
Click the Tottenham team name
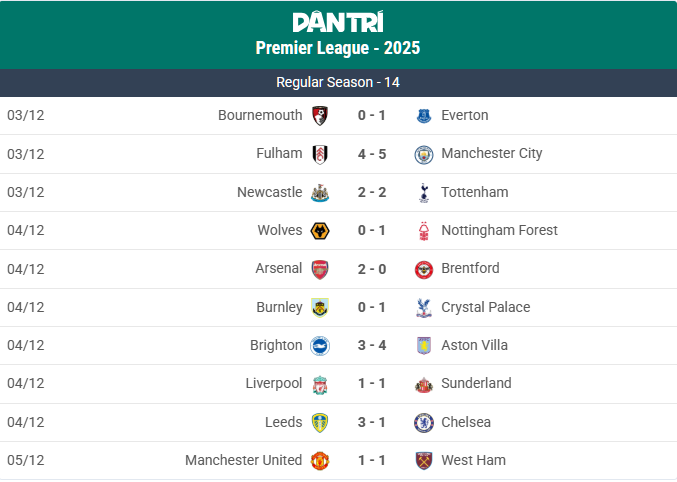pos(474,192)
